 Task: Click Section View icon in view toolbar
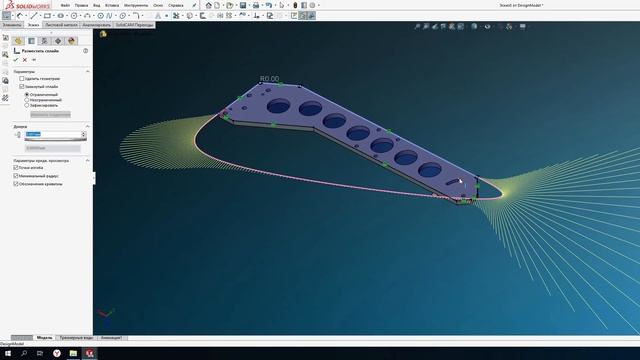click(x=443, y=26)
